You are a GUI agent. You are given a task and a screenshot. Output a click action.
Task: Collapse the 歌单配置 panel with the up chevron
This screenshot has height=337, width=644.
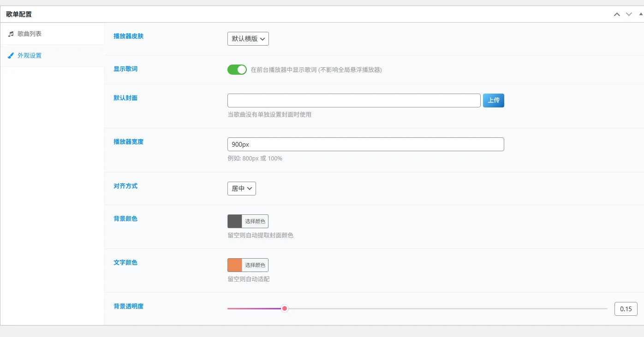pos(617,14)
